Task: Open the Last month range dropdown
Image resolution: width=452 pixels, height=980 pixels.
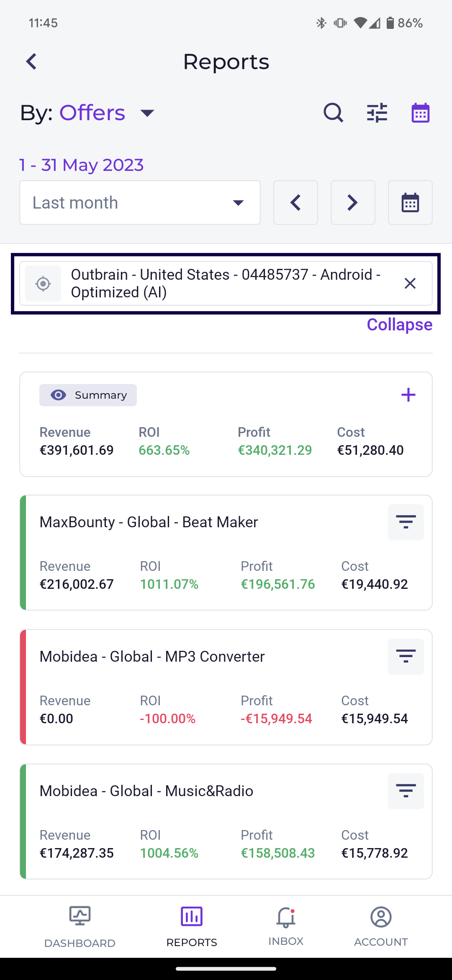Action: [140, 203]
